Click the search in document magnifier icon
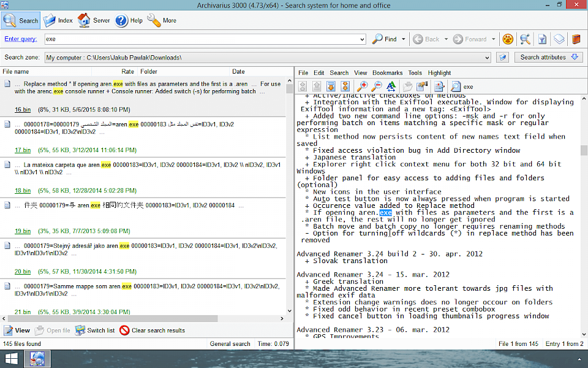Viewport: 588px width, 368px height. pos(456,86)
